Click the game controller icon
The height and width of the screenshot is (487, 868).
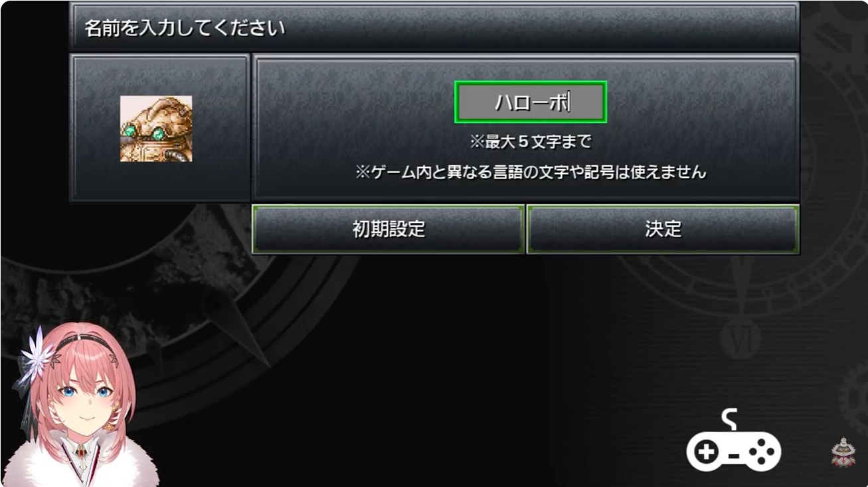coord(734,441)
